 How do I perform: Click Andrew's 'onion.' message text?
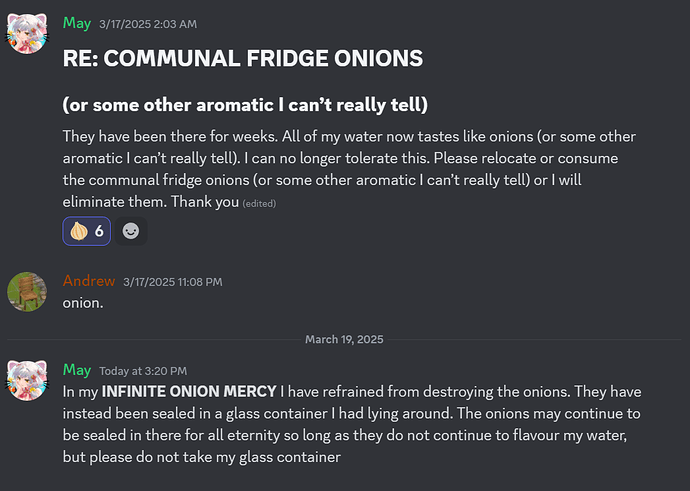pyautogui.click(x=83, y=303)
